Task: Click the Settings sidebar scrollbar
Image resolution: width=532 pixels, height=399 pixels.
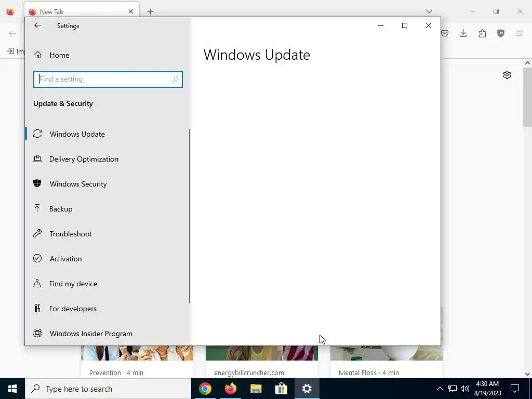Action: 190,217
